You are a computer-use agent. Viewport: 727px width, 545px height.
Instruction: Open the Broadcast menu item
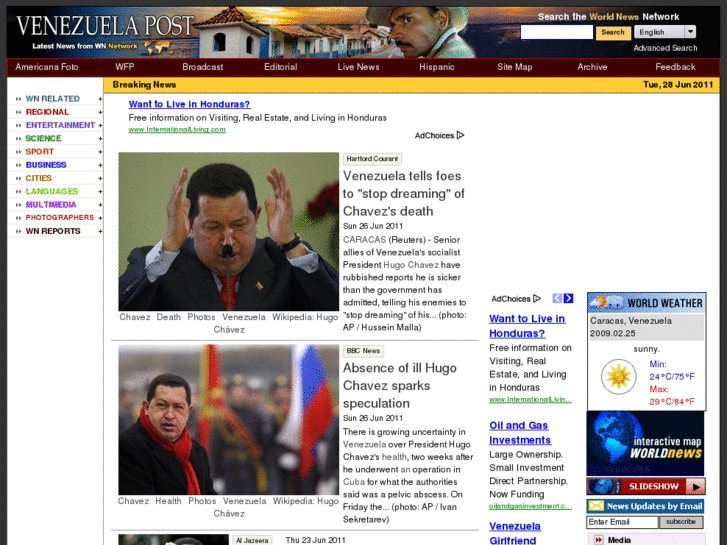coord(203,67)
